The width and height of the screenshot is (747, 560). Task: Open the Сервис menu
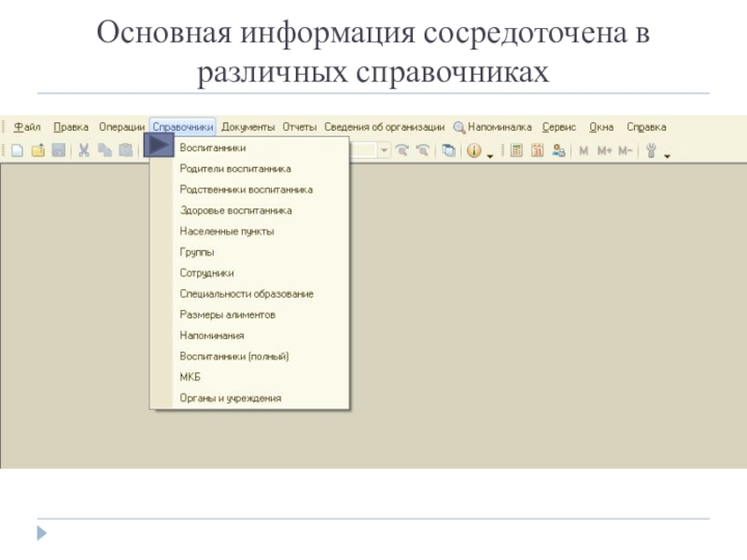[x=559, y=127]
